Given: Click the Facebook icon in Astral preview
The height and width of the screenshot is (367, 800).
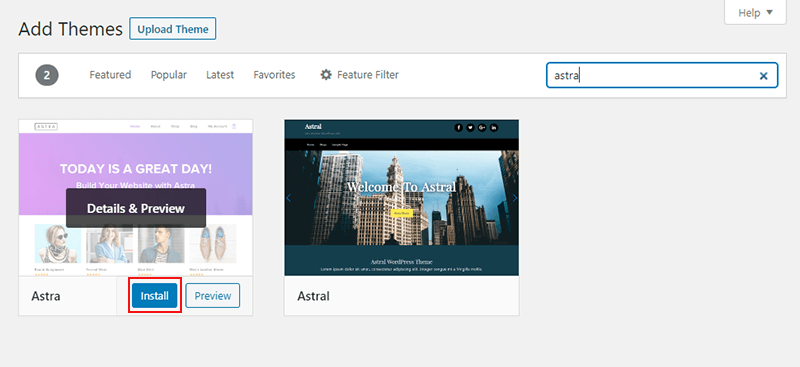Looking at the screenshot, I should pos(458,128).
